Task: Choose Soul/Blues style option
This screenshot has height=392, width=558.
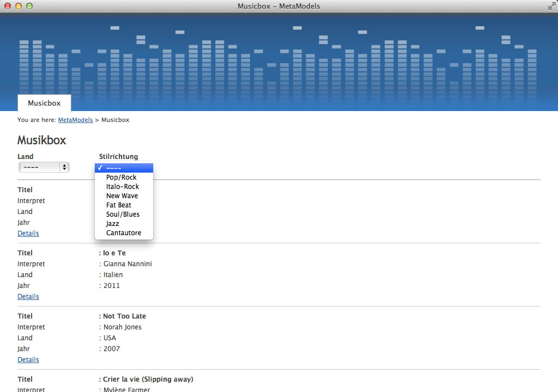Action: tap(123, 215)
